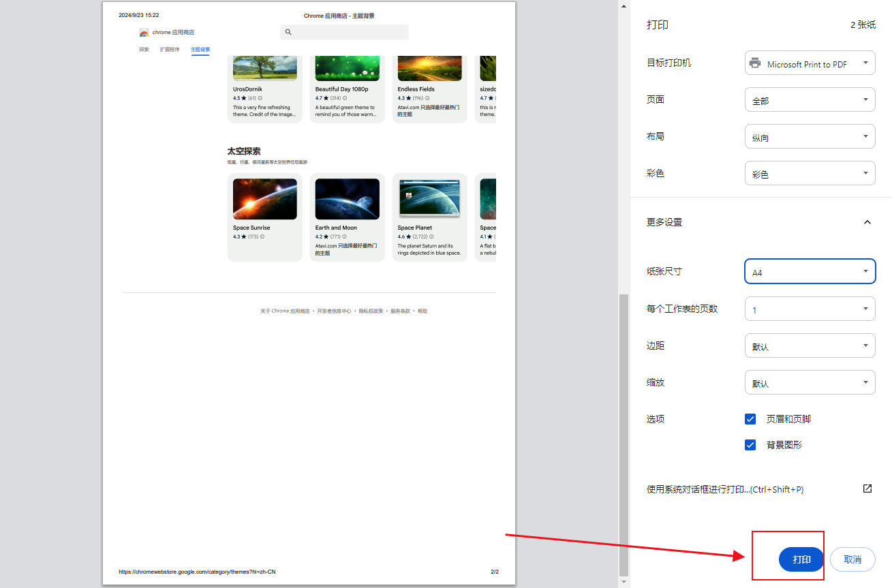The image size is (892, 588).
Task: Open the 彩色 dropdown
Action: coord(810,174)
